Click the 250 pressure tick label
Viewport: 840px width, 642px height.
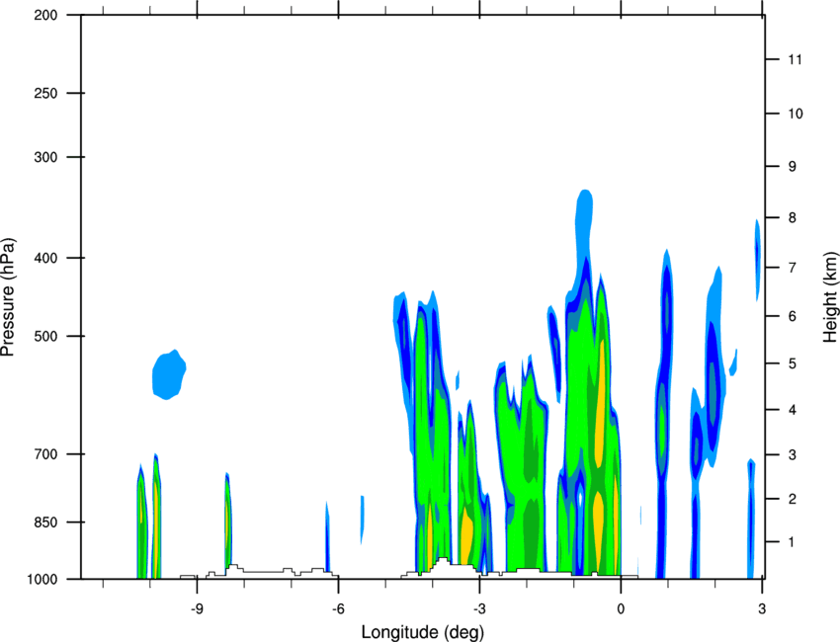click(45, 93)
